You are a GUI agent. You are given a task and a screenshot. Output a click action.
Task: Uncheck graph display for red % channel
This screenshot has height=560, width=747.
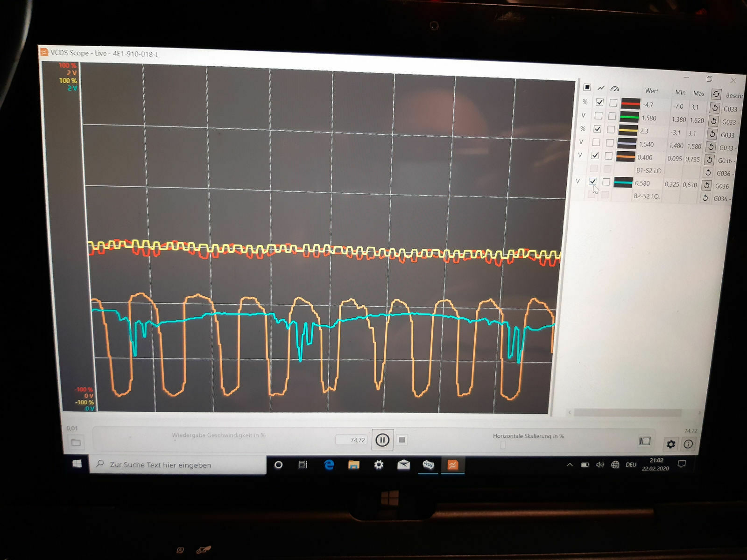click(x=599, y=102)
